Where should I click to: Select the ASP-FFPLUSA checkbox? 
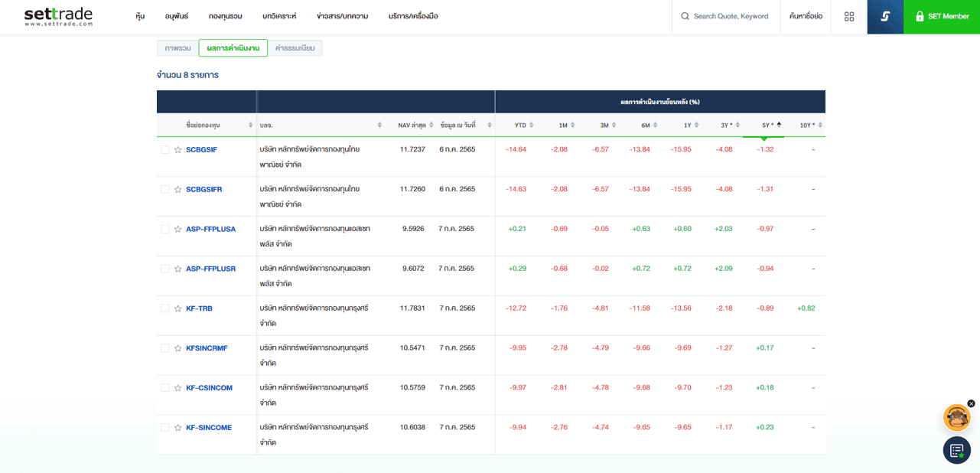164,229
